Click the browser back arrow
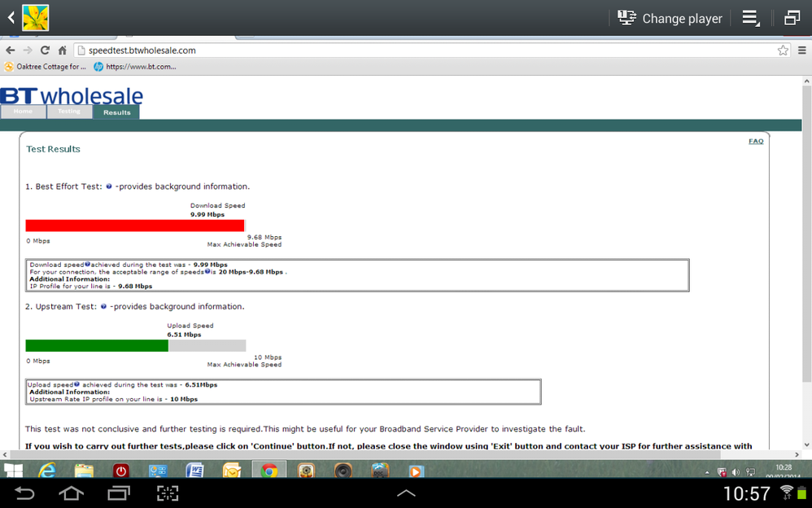812x508 pixels. (x=11, y=50)
